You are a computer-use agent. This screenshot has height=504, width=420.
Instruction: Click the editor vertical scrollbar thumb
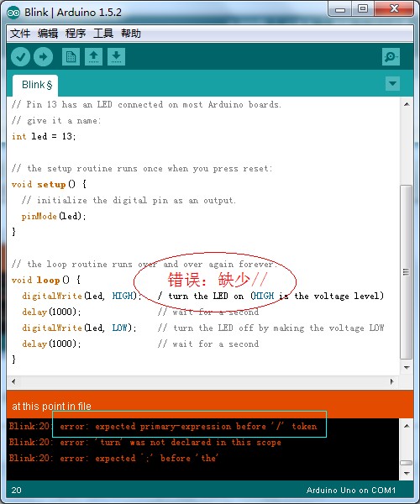[407, 272]
